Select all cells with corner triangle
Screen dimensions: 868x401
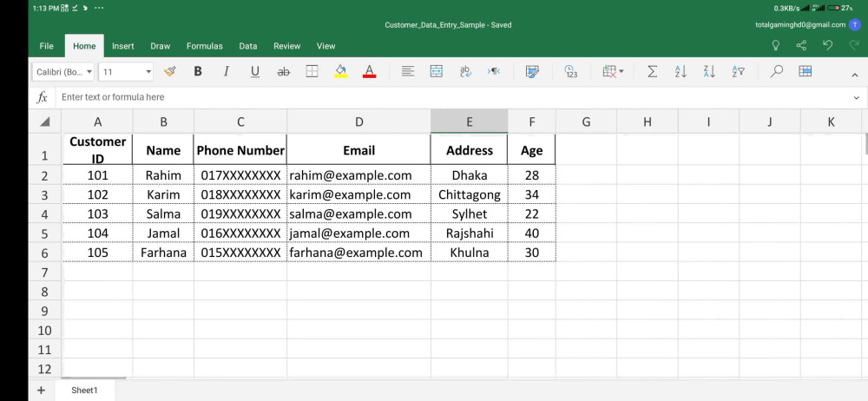45,122
